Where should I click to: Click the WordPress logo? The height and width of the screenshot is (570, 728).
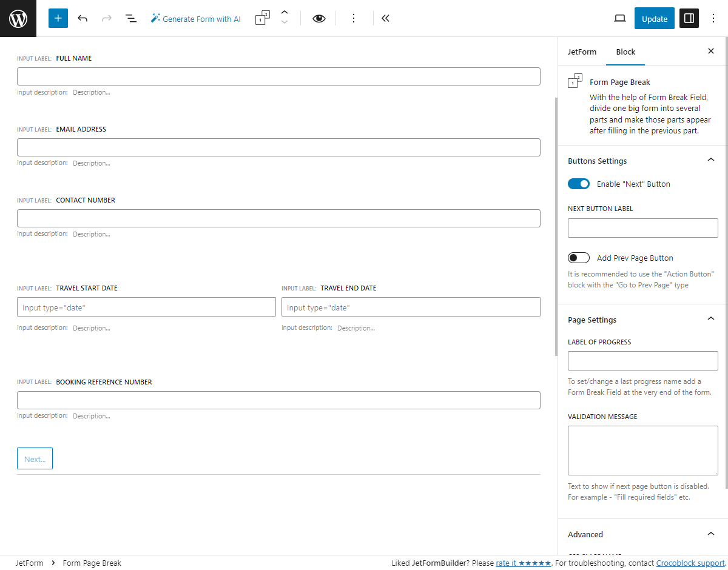18,18
